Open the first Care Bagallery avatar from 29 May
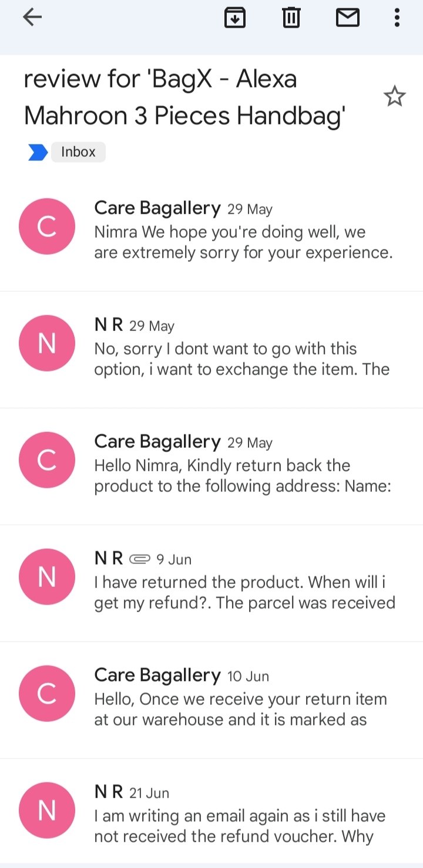The height and width of the screenshot is (868, 423). point(47,227)
